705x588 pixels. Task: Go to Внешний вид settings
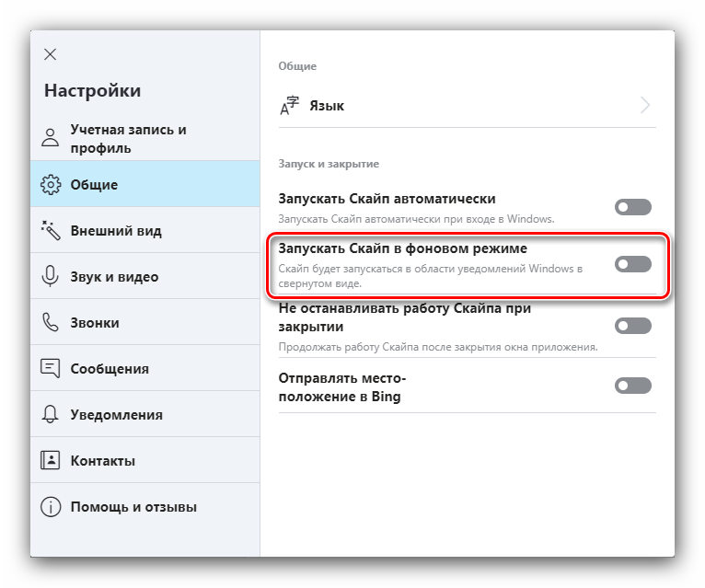click(145, 230)
